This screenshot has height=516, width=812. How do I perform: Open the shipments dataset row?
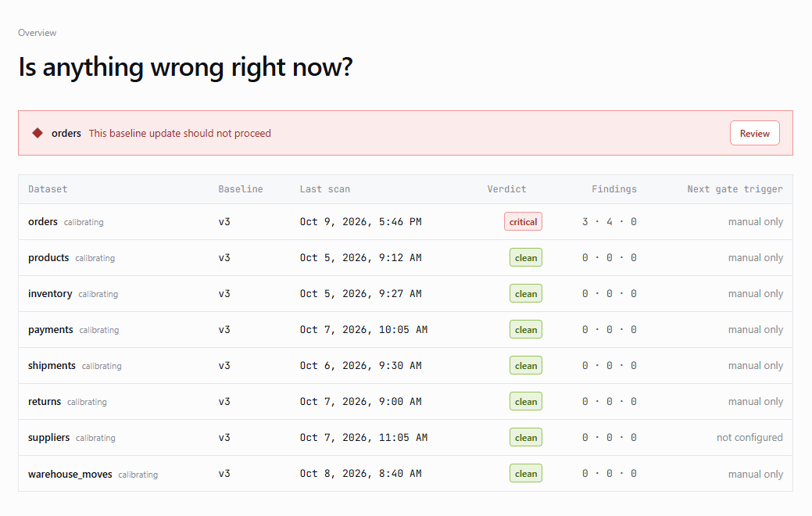click(x=406, y=366)
